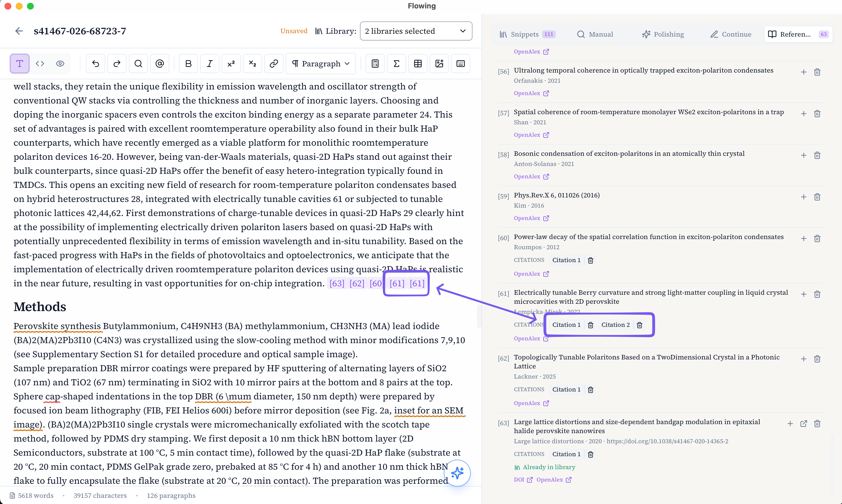Click the Already in library label
The height and width of the screenshot is (504, 842).
(545, 467)
